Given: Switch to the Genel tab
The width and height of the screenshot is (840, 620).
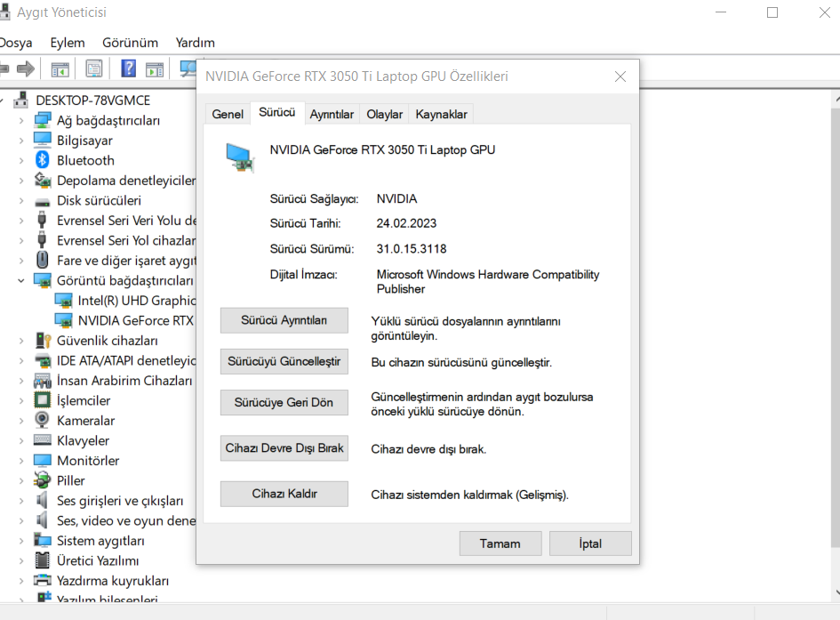Looking at the screenshot, I should [x=228, y=114].
